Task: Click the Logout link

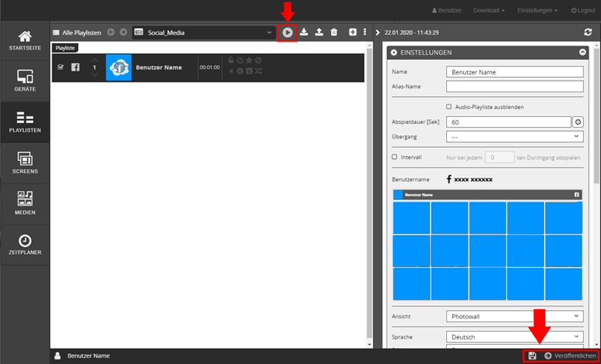Action: [x=582, y=10]
